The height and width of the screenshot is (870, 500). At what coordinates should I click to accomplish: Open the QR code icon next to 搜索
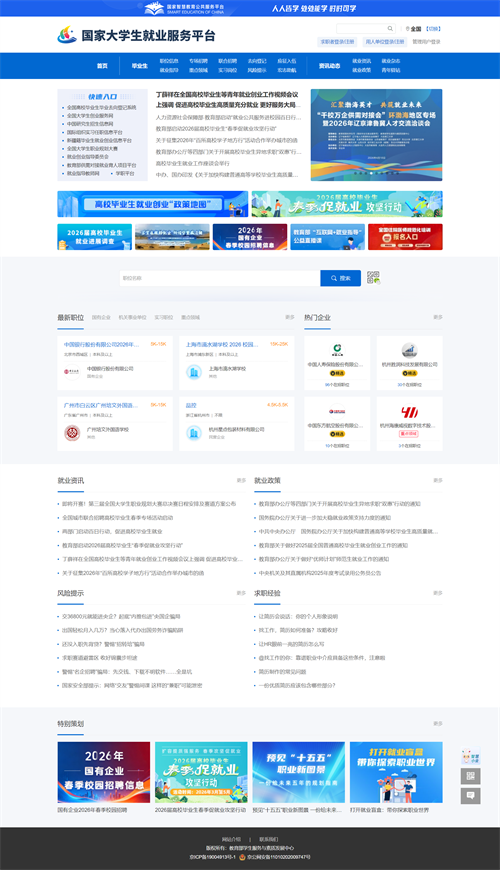[373, 278]
